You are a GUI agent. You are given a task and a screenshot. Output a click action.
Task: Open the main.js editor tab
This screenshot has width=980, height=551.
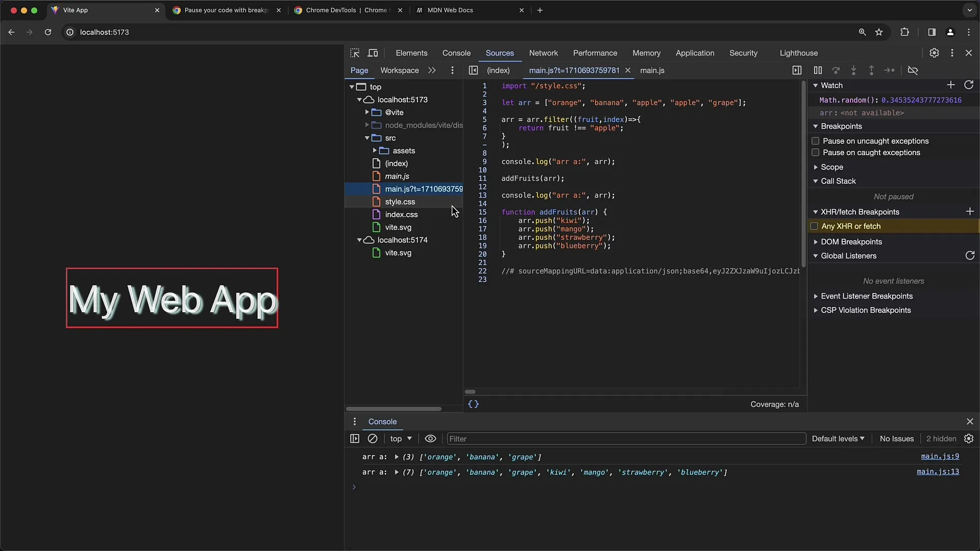click(x=652, y=70)
